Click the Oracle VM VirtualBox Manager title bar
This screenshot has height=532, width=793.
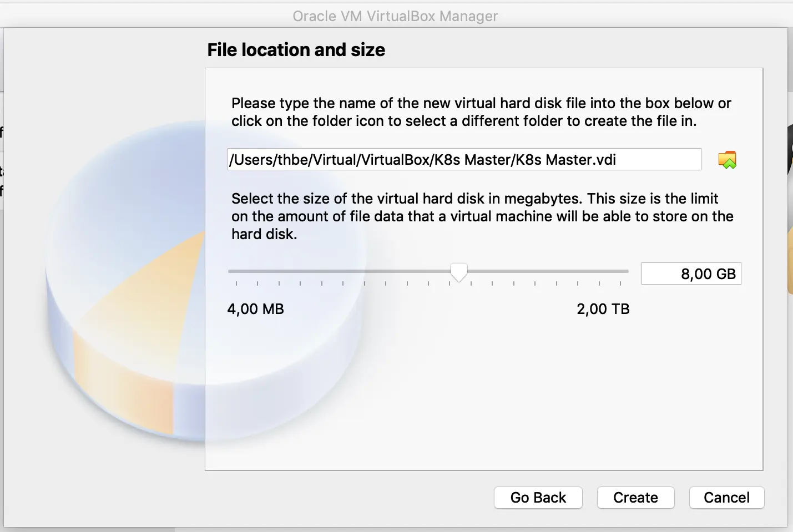pos(395,16)
